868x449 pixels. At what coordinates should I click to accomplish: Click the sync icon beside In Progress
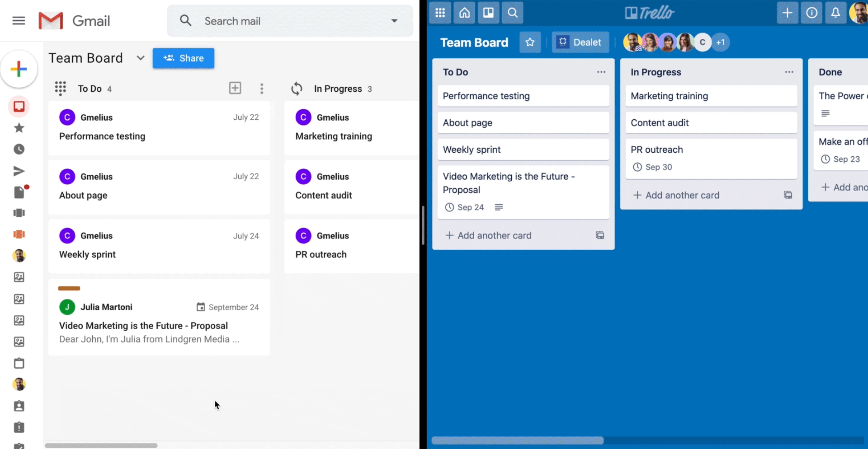(297, 89)
